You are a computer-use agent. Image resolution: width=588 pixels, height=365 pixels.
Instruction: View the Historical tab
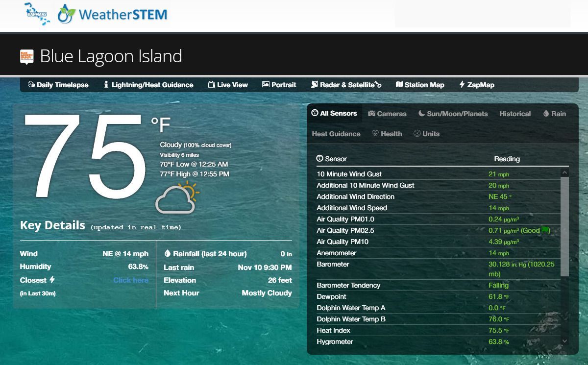(x=515, y=113)
